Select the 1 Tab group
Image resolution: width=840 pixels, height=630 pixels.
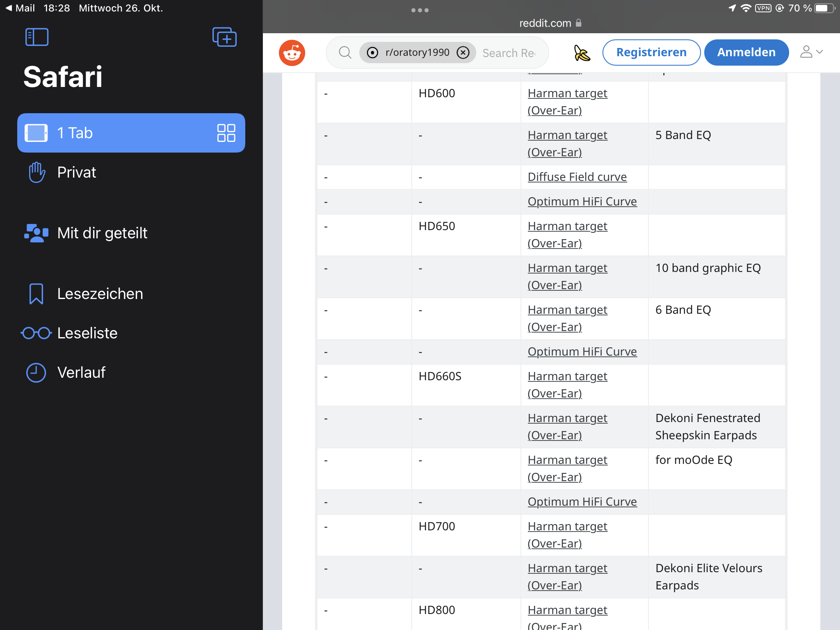coord(131,133)
